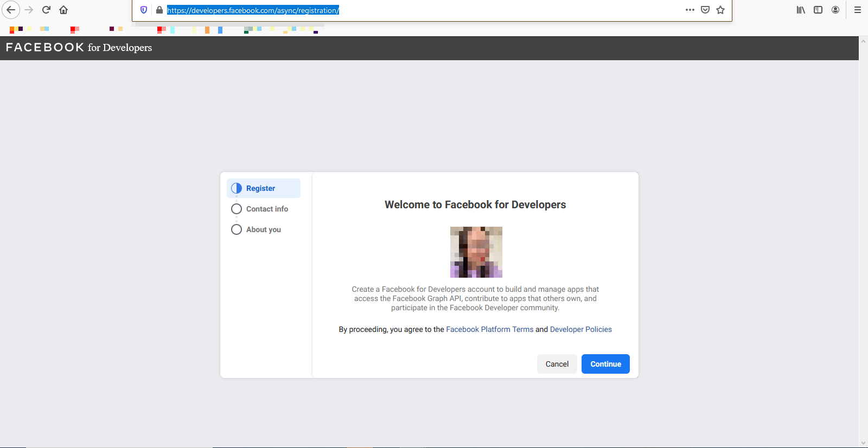Click the page scrollbar up arrow
Viewport: 868px width, 448px height.
coord(863,41)
